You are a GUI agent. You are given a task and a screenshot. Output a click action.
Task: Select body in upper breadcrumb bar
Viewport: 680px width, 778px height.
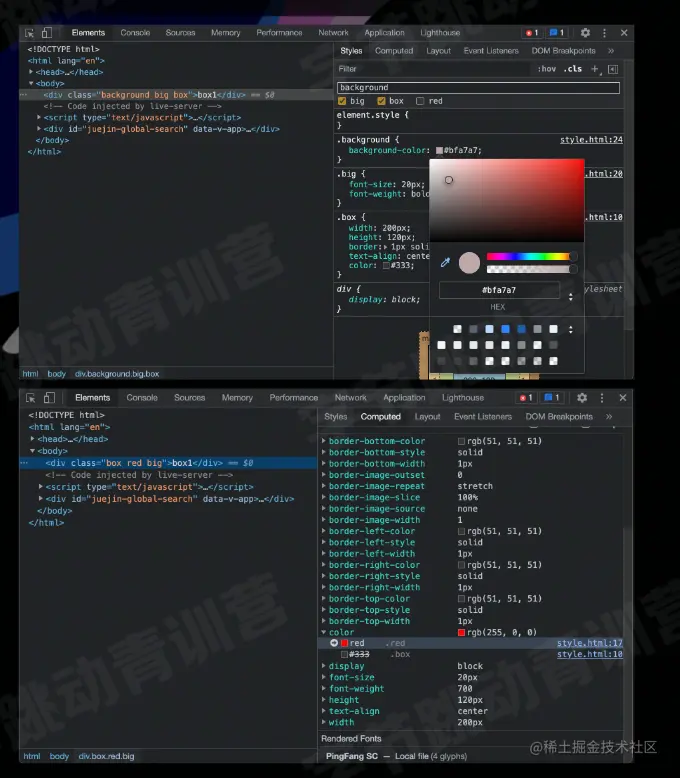point(57,374)
